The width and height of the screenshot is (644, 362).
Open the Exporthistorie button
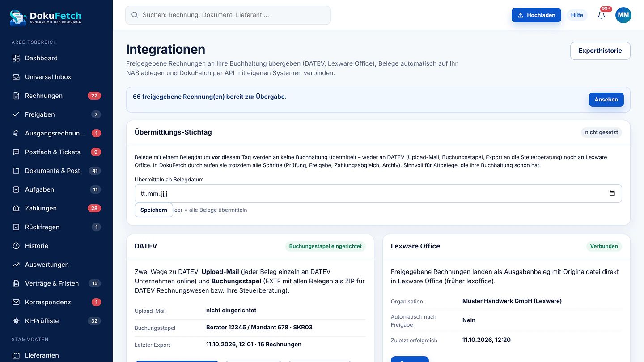(600, 51)
